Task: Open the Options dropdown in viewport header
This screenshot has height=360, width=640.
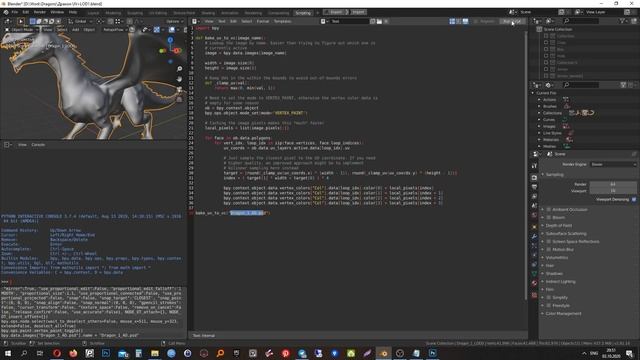Action: pyautogui.click(x=174, y=21)
